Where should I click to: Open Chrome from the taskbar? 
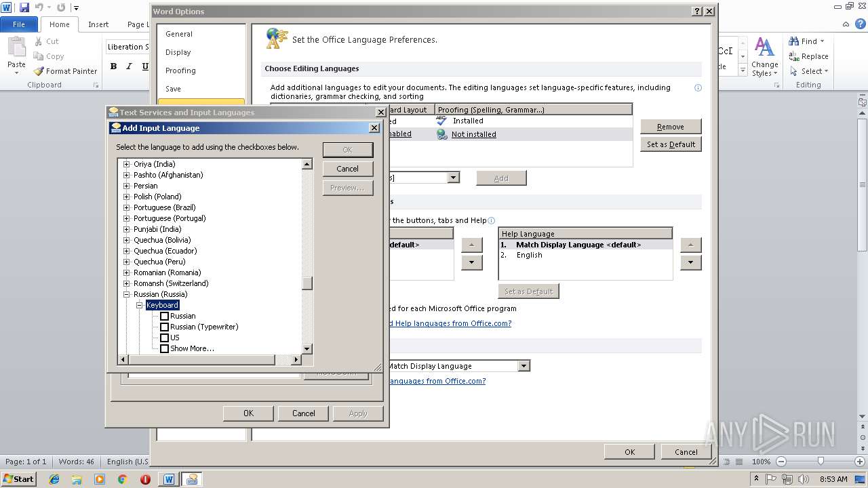tap(122, 479)
